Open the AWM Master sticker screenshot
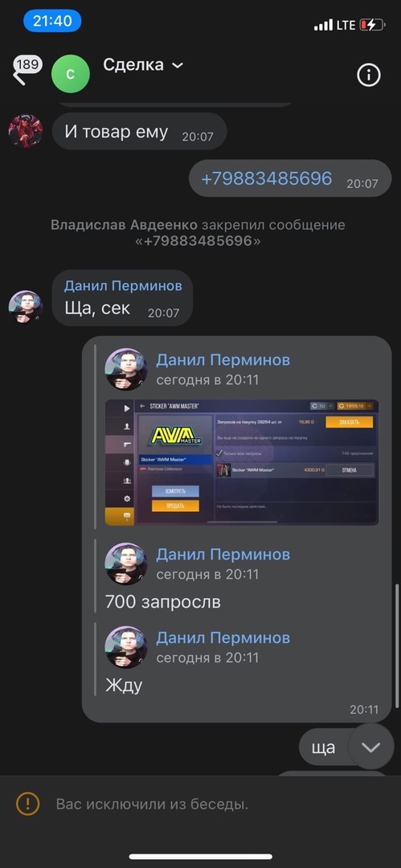401x868 pixels. 242,462
